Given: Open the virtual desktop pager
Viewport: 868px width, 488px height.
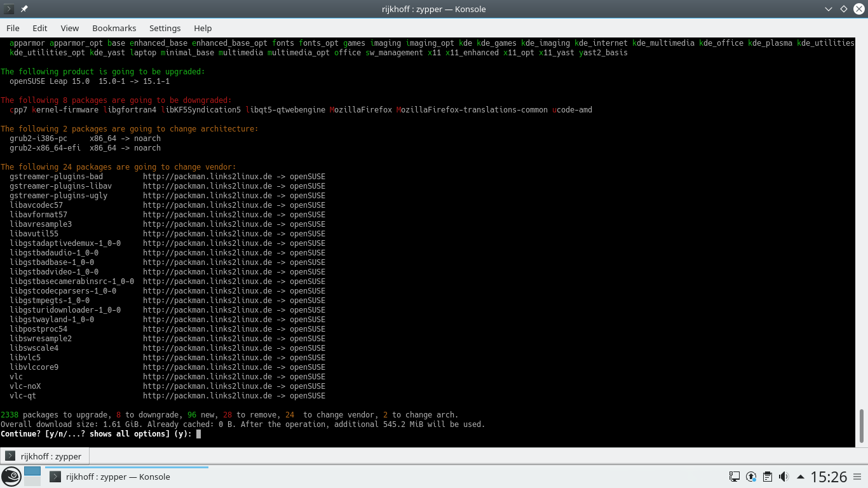Looking at the screenshot, I should (x=32, y=477).
